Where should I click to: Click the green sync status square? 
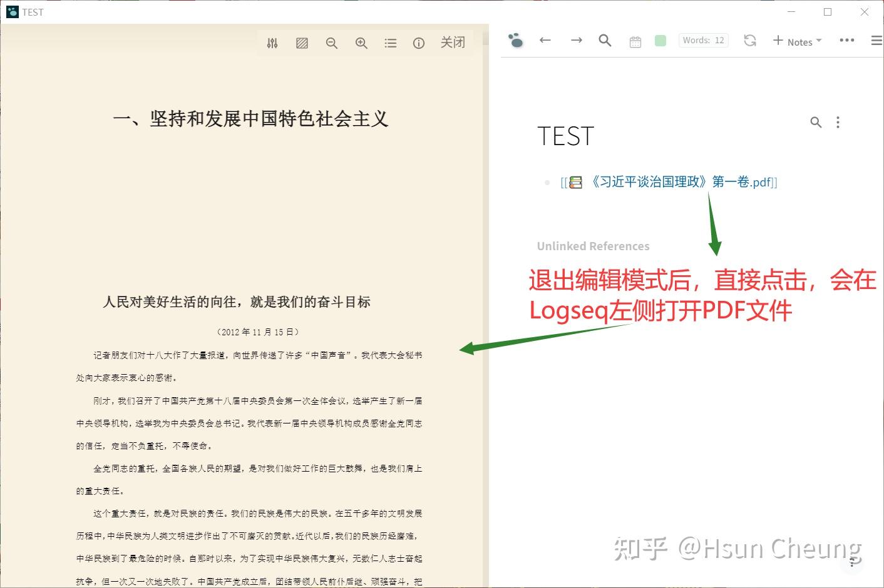coord(660,40)
